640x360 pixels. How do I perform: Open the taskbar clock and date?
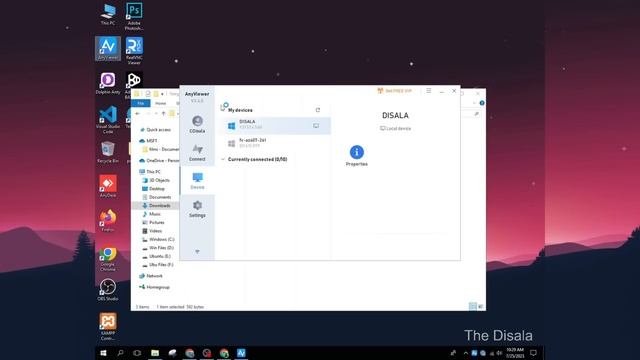coord(515,353)
